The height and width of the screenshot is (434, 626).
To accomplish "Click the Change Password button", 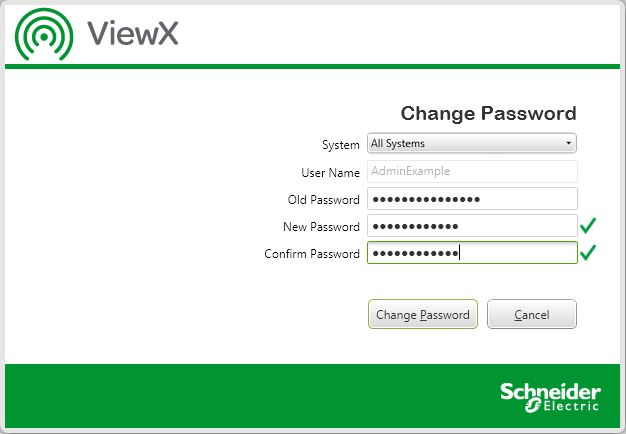I will click(422, 315).
